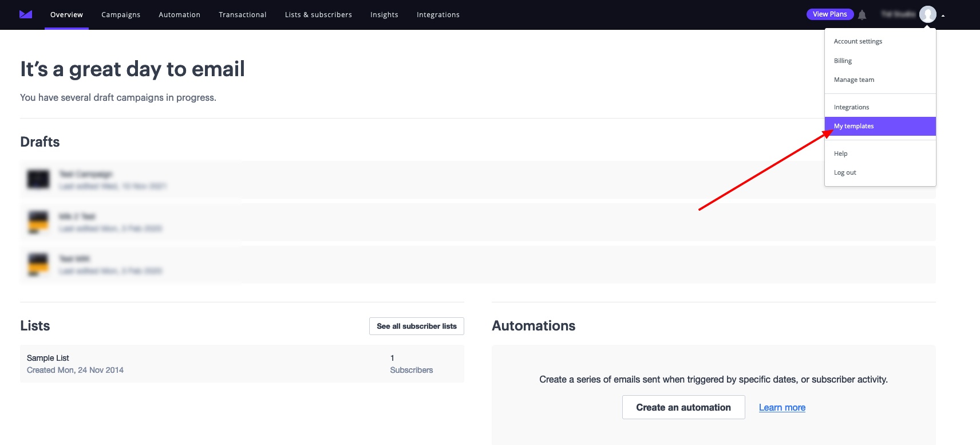Click the user avatar icon

pyautogui.click(x=928, y=14)
